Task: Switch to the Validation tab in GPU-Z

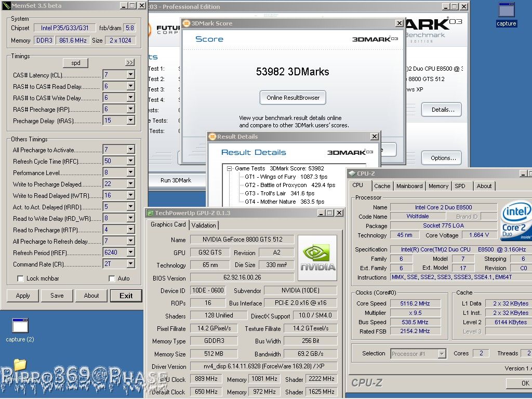Action: coord(204,225)
